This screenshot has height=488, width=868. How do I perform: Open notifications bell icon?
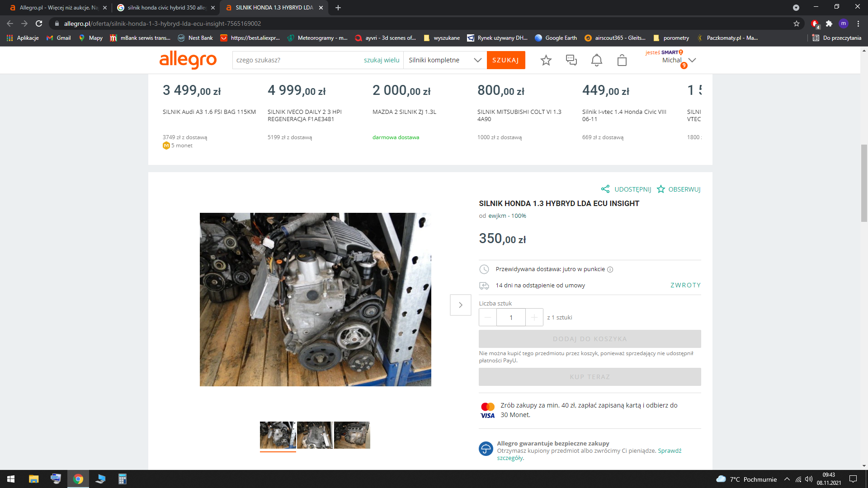pyautogui.click(x=596, y=60)
